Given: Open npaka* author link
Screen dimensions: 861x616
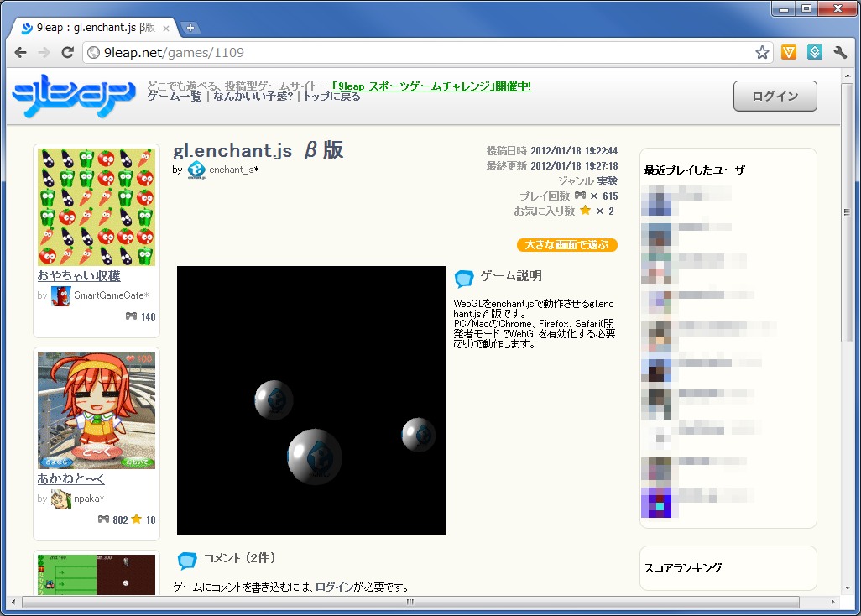Looking at the screenshot, I should [89, 499].
